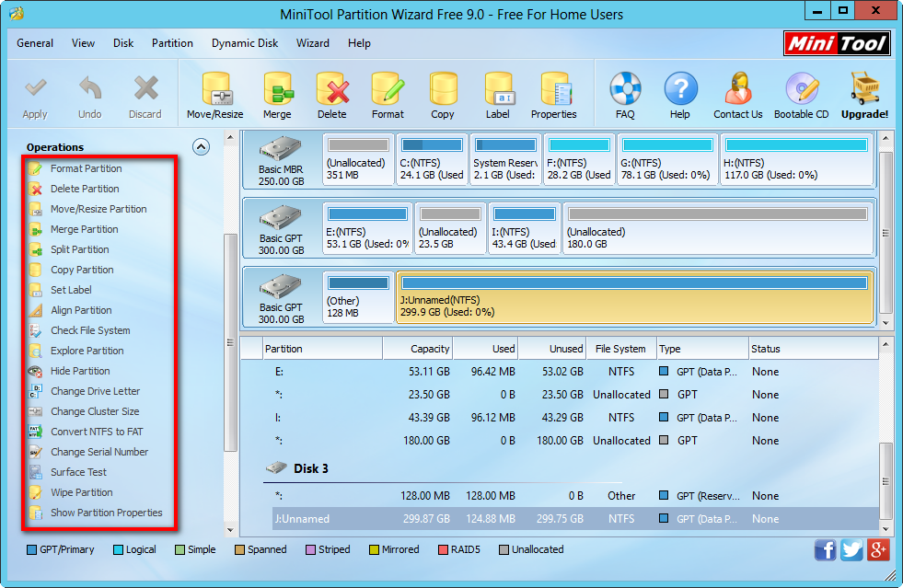Viewport: 903px width, 588px height.
Task: Click the Delete toolbar icon
Action: (x=332, y=88)
